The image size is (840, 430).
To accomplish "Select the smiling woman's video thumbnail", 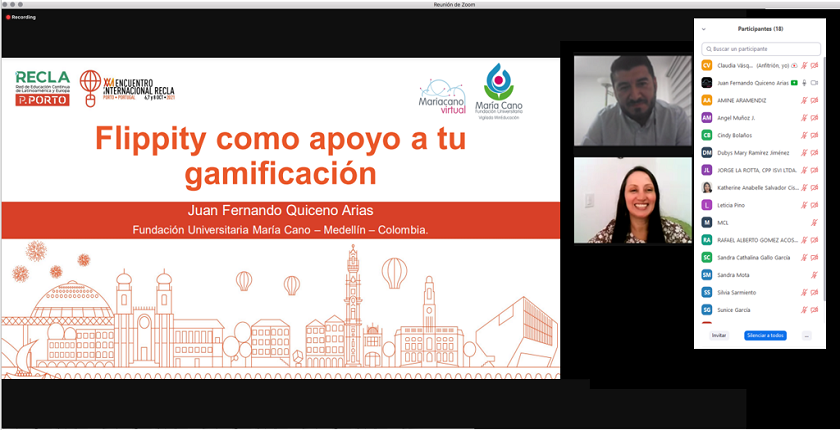I will click(x=633, y=200).
